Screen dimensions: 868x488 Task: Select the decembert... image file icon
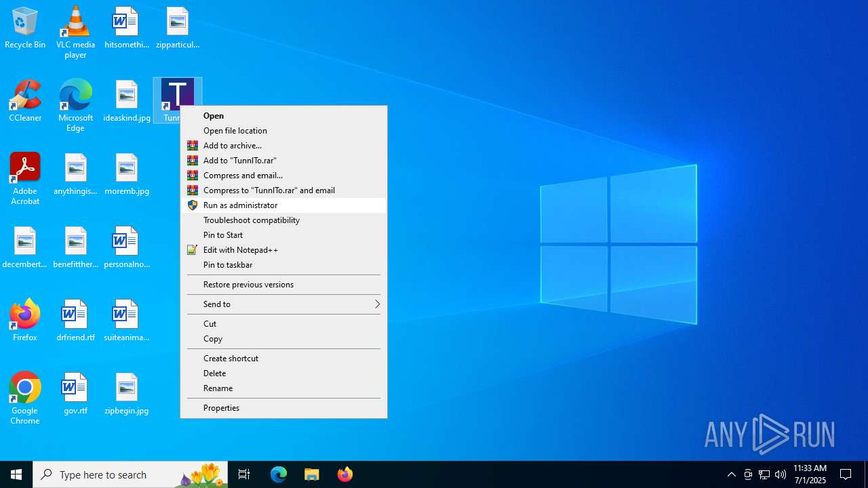pyautogui.click(x=25, y=248)
